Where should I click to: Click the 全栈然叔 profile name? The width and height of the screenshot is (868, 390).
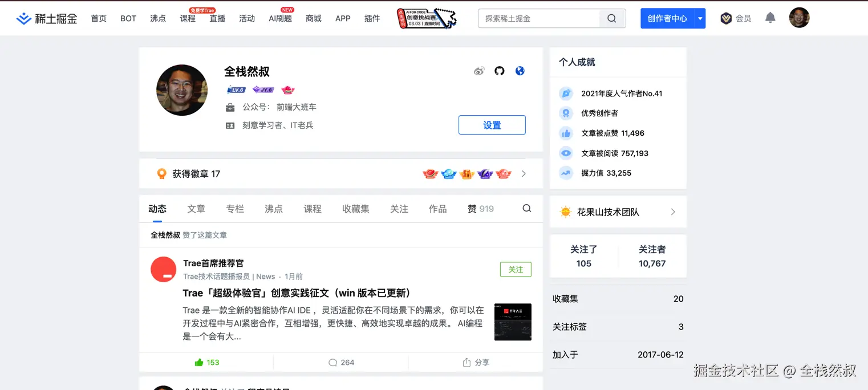click(247, 71)
